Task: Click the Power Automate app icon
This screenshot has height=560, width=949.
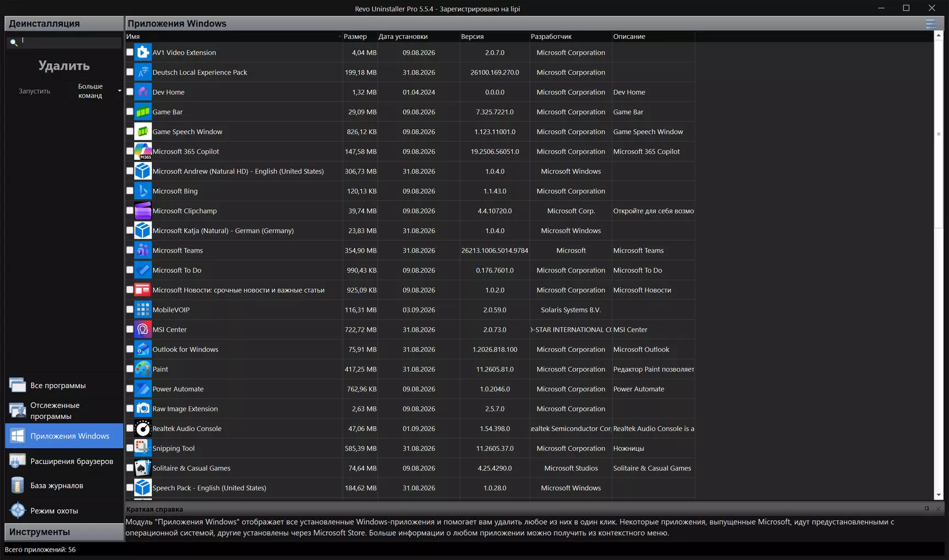Action: [x=143, y=388]
